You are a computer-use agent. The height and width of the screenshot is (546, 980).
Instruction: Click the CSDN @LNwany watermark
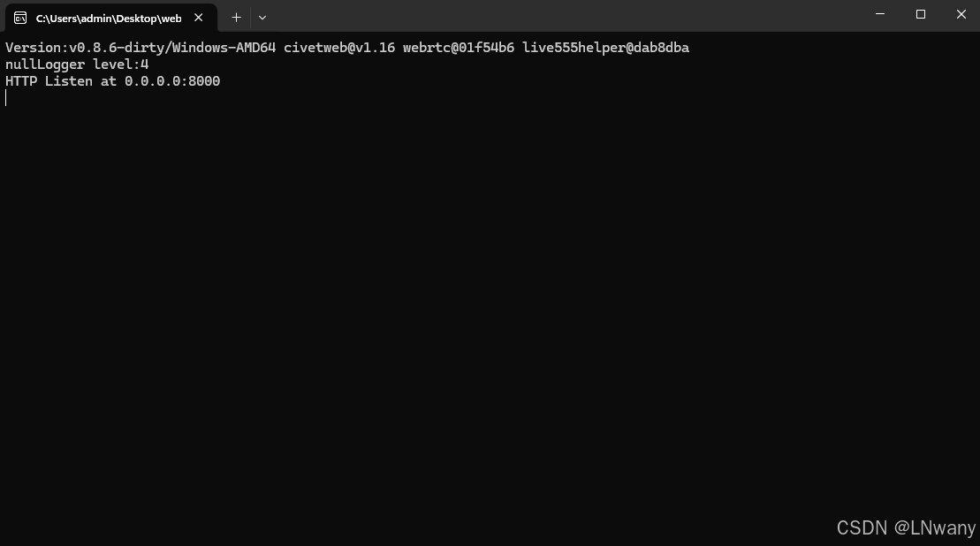click(x=906, y=527)
